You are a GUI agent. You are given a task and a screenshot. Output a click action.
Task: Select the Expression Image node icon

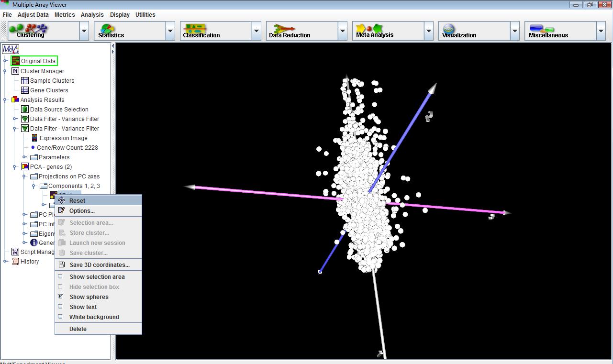coord(34,138)
